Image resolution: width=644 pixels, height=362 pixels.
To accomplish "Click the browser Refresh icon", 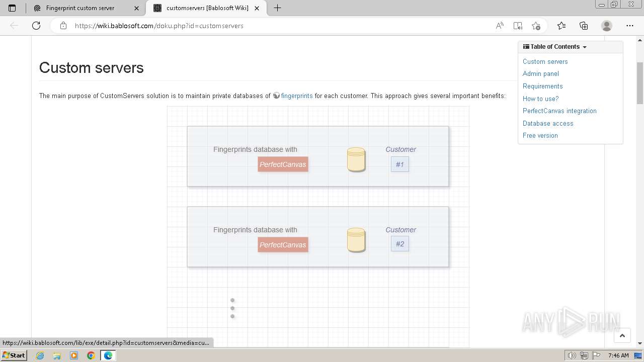I will coord(36,26).
